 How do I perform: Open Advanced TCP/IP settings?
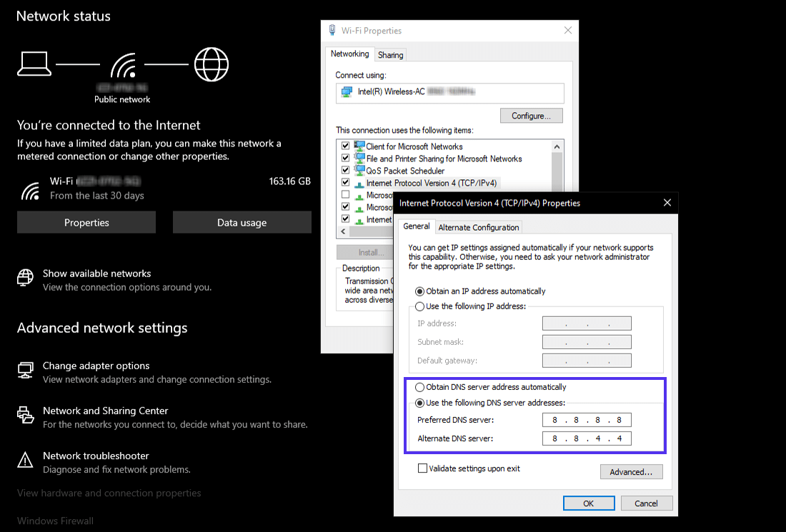(631, 471)
